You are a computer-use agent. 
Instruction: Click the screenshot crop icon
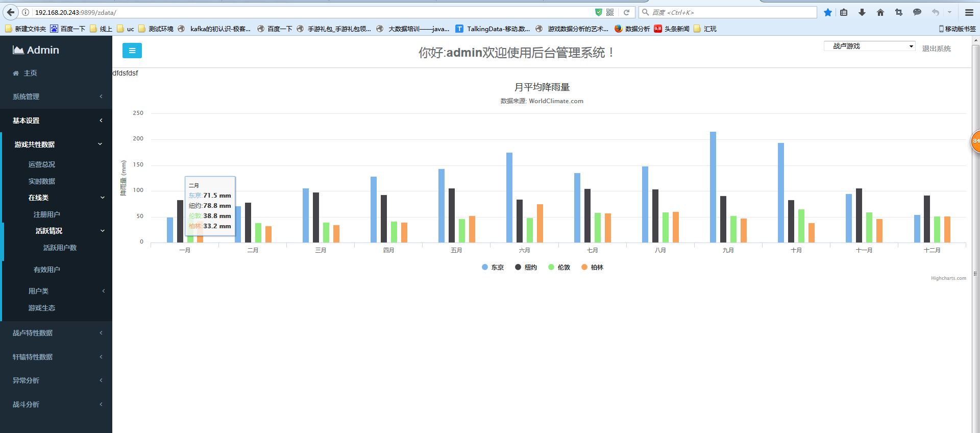899,12
